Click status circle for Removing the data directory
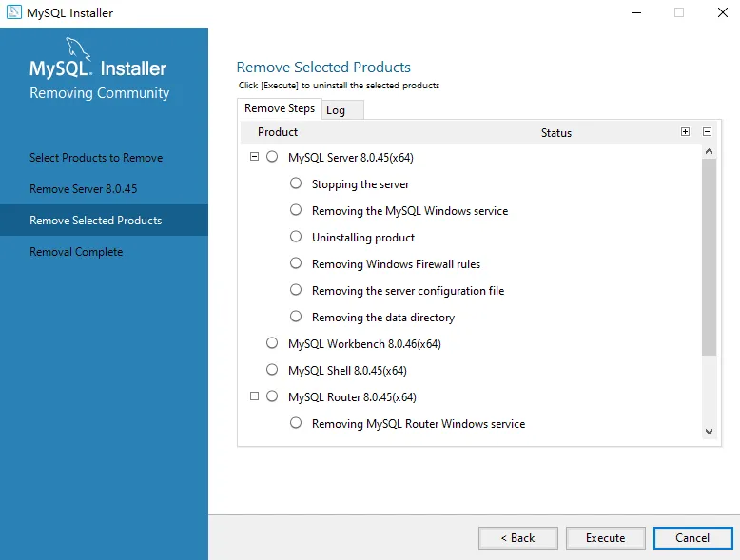This screenshot has height=560, width=740. (x=296, y=317)
